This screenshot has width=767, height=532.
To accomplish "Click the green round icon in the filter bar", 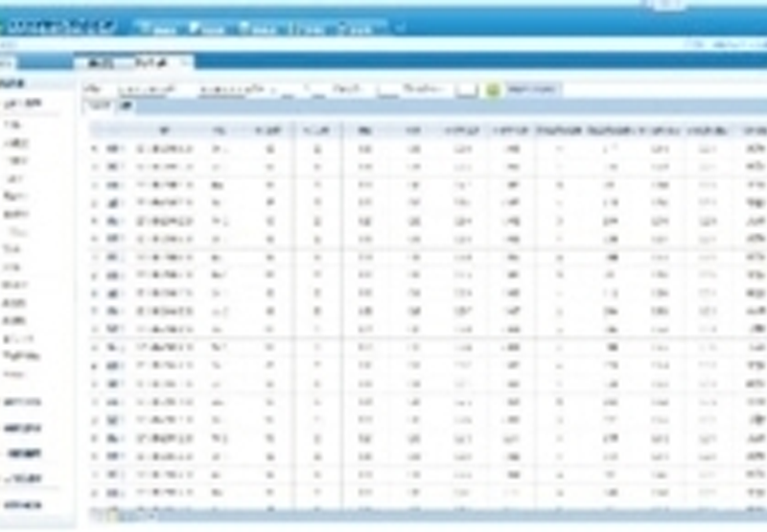I will (x=493, y=89).
